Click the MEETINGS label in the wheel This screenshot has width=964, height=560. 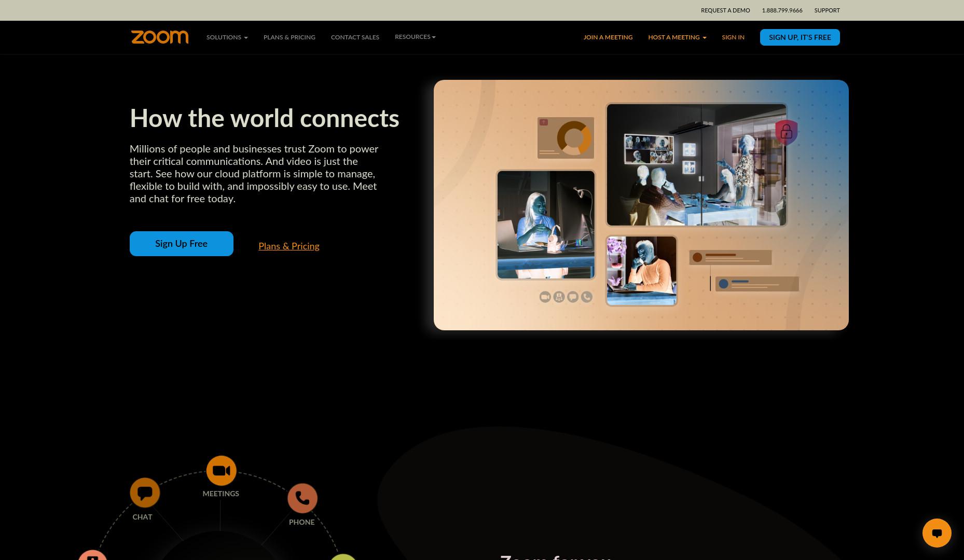[221, 494]
